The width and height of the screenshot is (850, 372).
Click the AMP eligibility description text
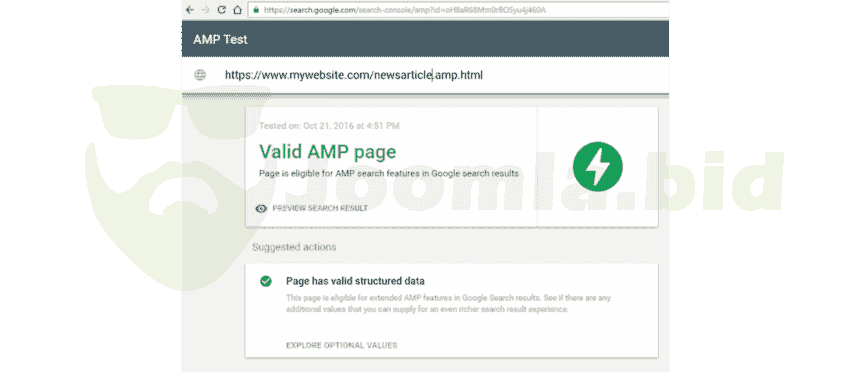click(389, 174)
